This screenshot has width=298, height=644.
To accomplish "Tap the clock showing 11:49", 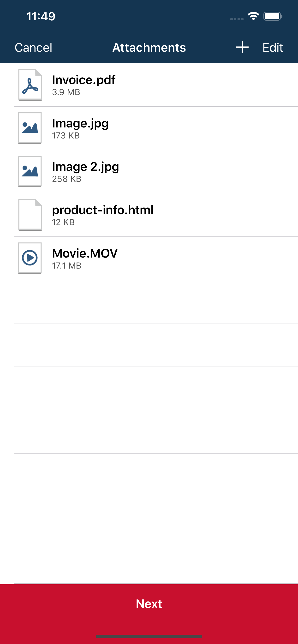I will click(x=41, y=16).
